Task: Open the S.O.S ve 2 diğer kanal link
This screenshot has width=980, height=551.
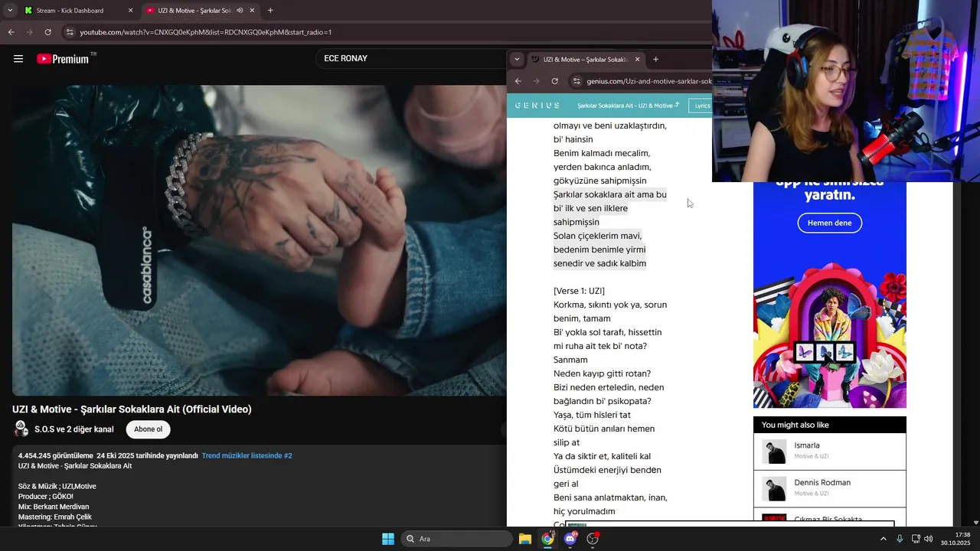Action: (74, 429)
